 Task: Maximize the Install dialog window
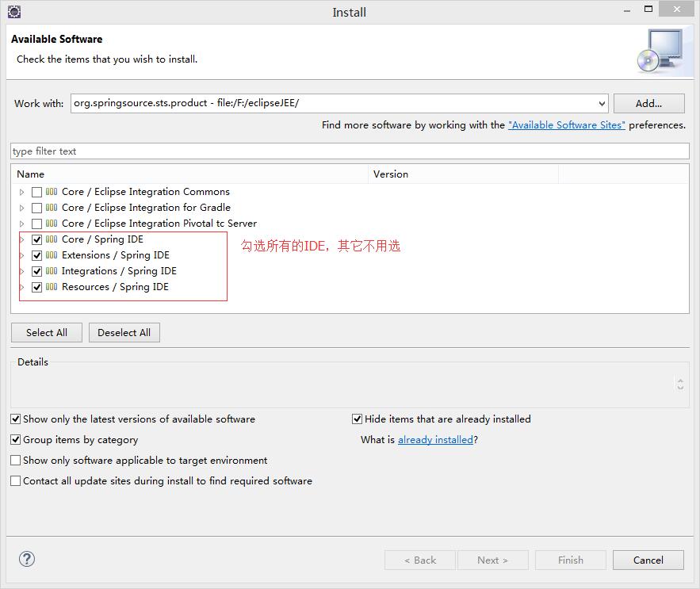(x=648, y=9)
